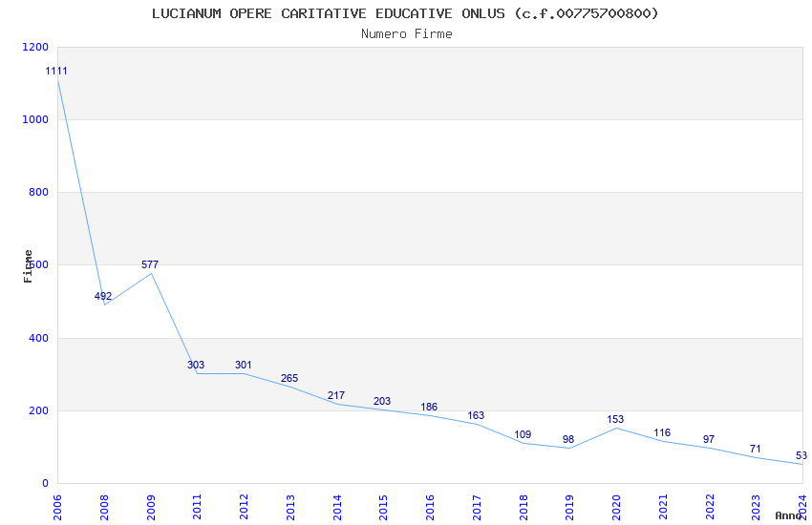Click the data label 53

pos(801,455)
